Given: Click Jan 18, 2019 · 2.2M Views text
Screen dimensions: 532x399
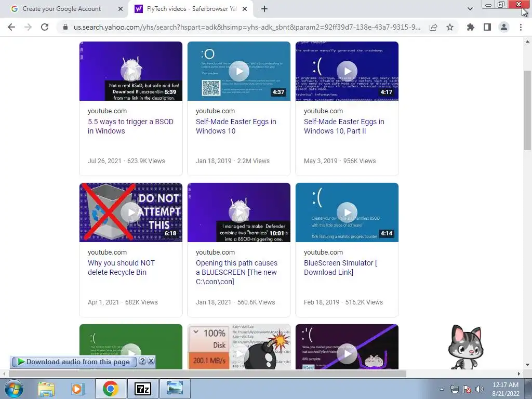Looking at the screenshot, I should 232,161.
